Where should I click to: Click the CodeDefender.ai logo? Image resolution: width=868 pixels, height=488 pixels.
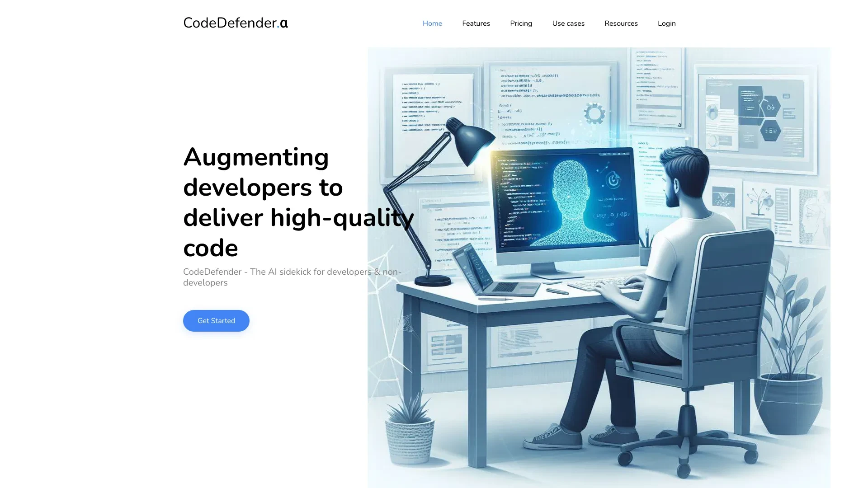pyautogui.click(x=235, y=23)
